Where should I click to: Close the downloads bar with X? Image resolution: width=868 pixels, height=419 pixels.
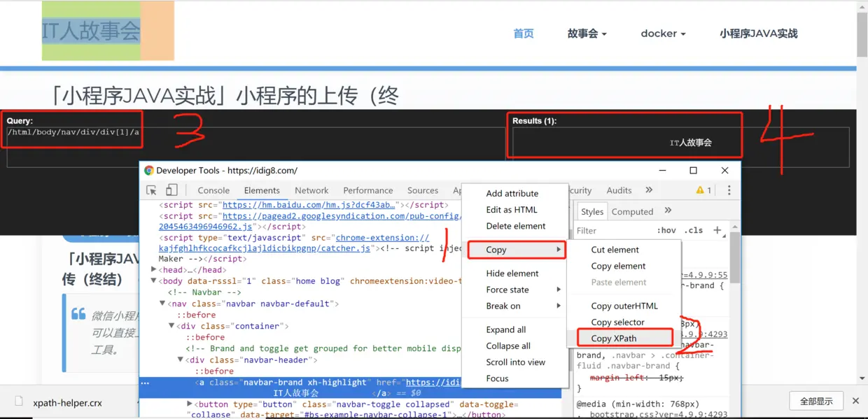pos(855,402)
